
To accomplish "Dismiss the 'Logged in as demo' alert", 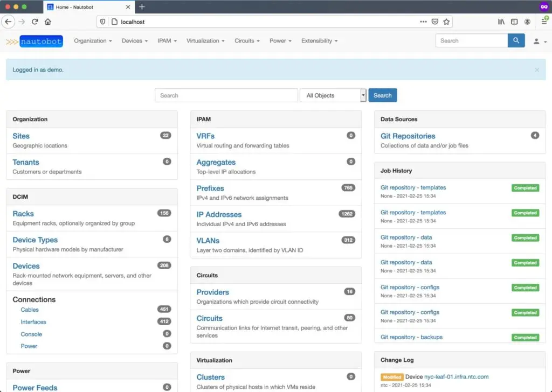I will [537, 70].
